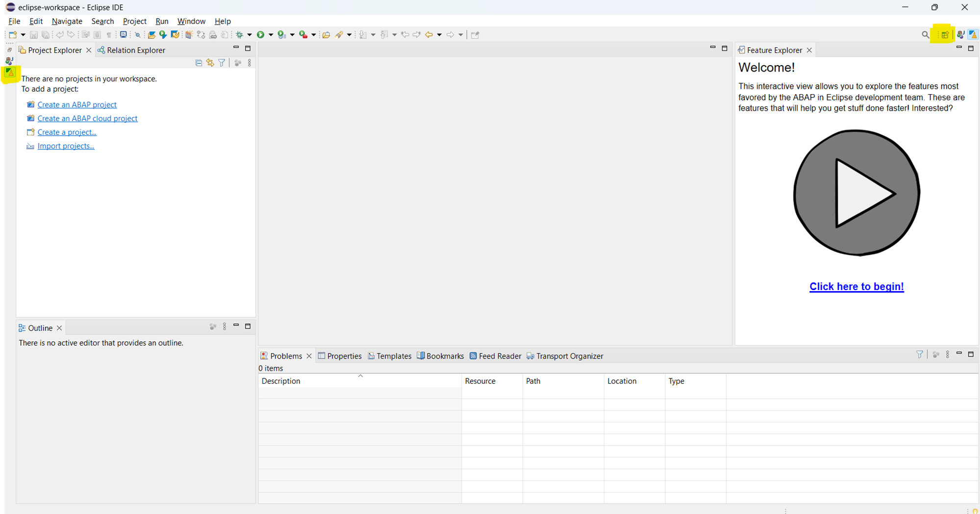Expand the Debug button dropdown arrow
The image size is (980, 514).
pyautogui.click(x=249, y=35)
